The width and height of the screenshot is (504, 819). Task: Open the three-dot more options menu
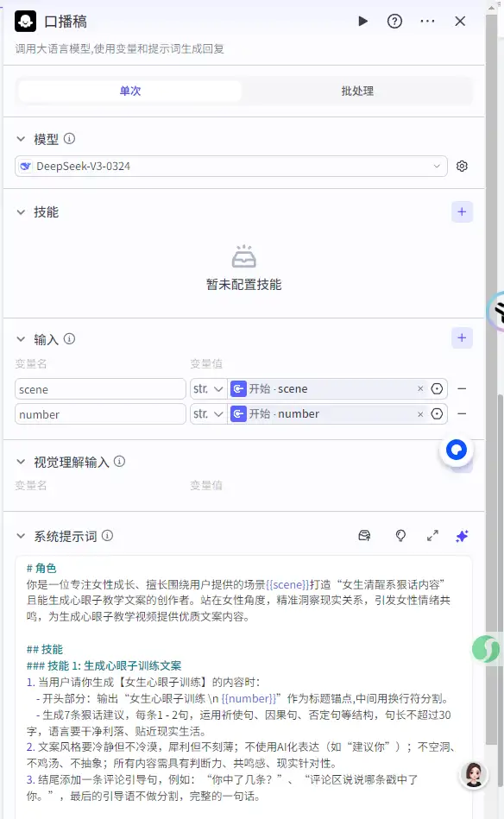(427, 22)
